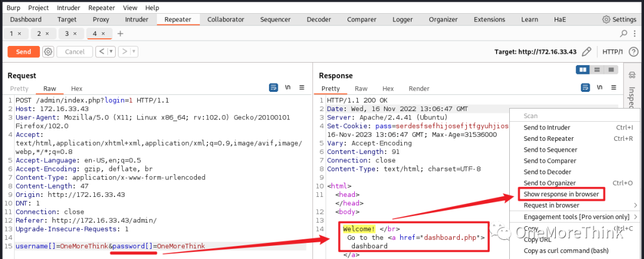Open send options gear icon
This screenshot has height=259, width=644.
coord(48,52)
